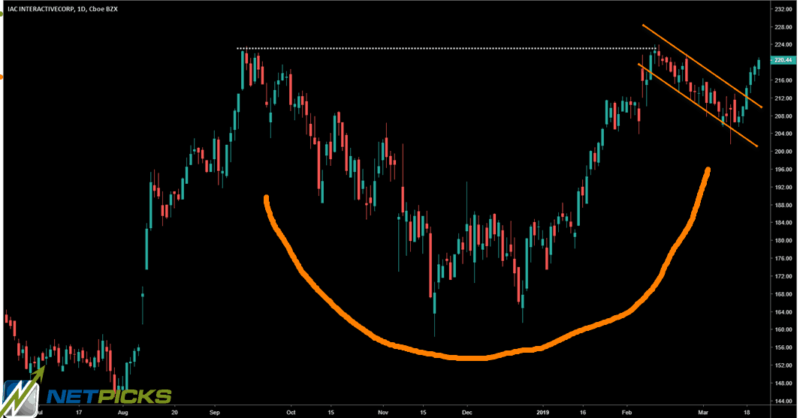This screenshot has width=800, height=418.
Task: Click the 17 date label after Jul
Action: click(x=79, y=412)
